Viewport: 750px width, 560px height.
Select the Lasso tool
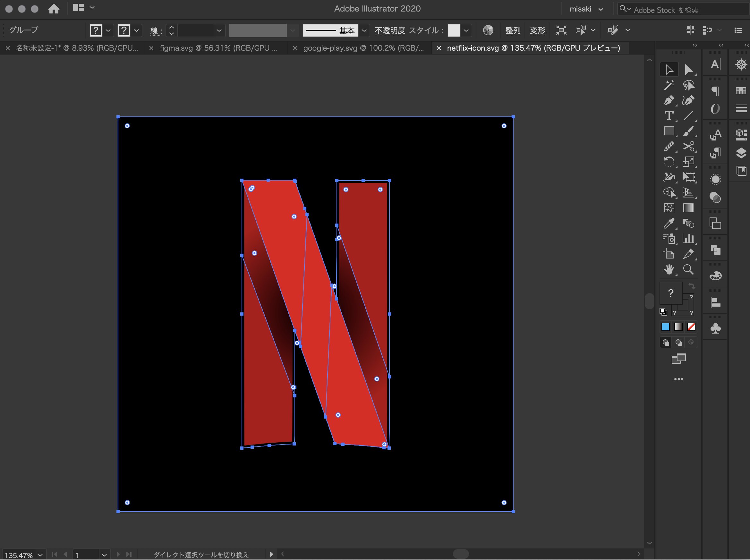click(x=688, y=85)
